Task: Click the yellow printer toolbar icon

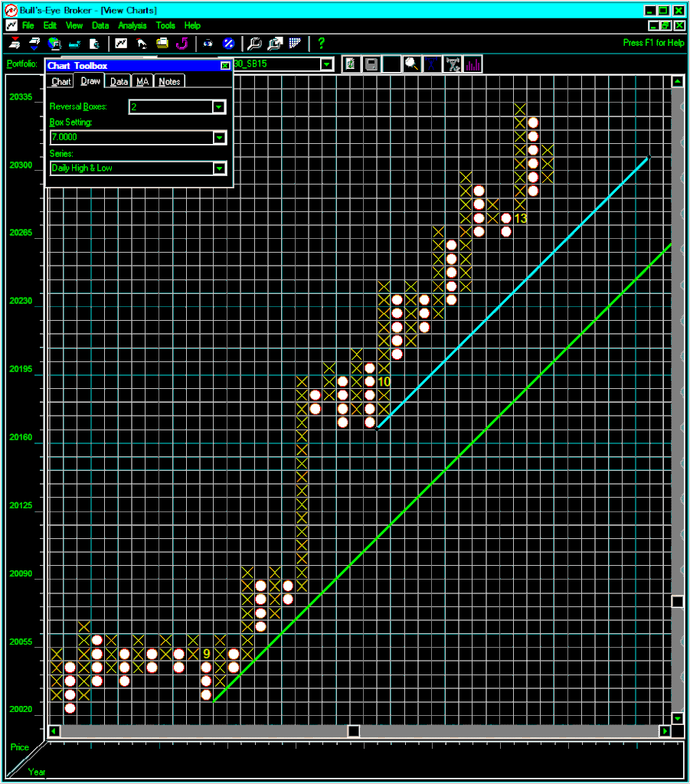Action: pyautogui.click(x=162, y=44)
